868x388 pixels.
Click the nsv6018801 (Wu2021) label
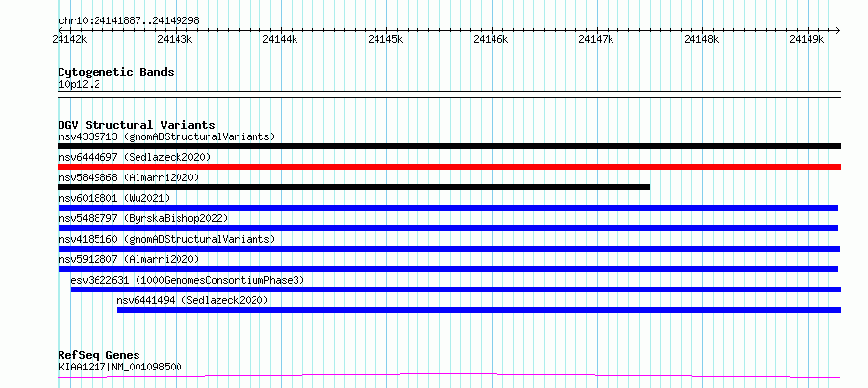(114, 198)
